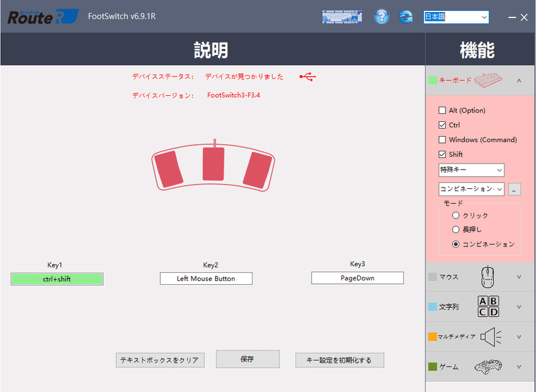The width and height of the screenshot is (536, 392).
Task: Select the middle pedal on footswitch diagram
Action: click(213, 164)
